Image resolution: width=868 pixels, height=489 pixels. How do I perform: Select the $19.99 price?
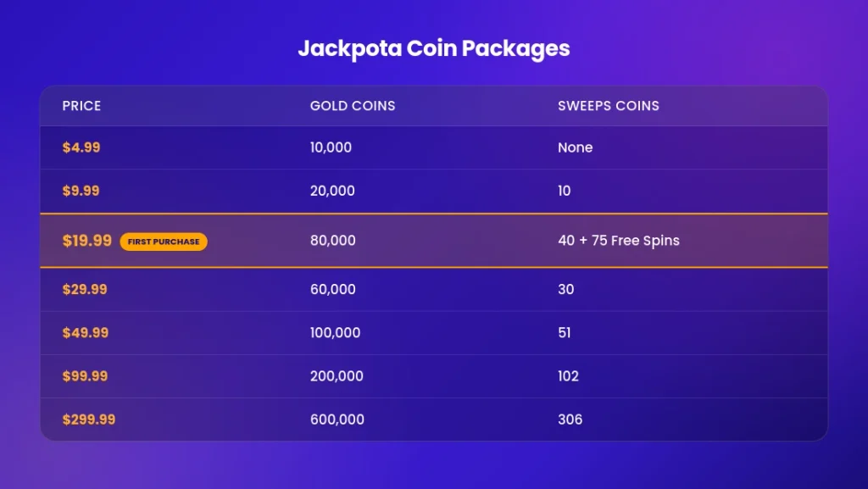point(87,241)
